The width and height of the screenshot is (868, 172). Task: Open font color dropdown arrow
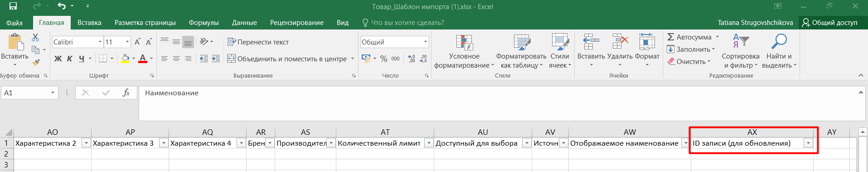coord(151,59)
